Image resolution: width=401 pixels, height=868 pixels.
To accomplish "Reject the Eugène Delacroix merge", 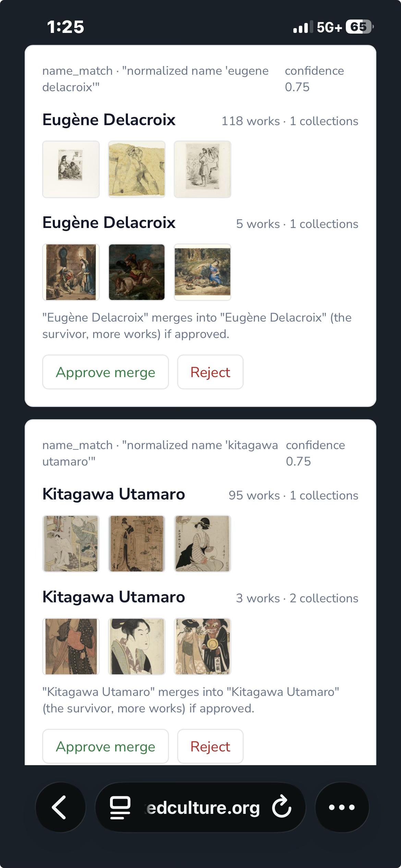I will coord(210,372).
